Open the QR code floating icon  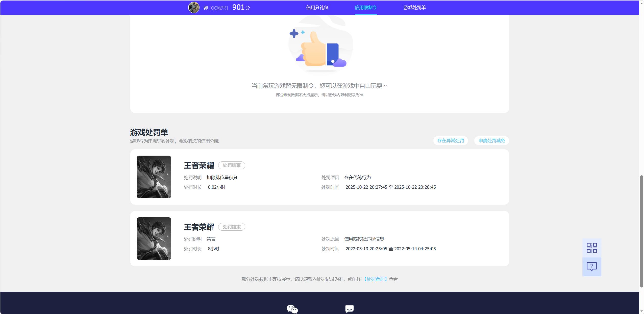(x=592, y=248)
